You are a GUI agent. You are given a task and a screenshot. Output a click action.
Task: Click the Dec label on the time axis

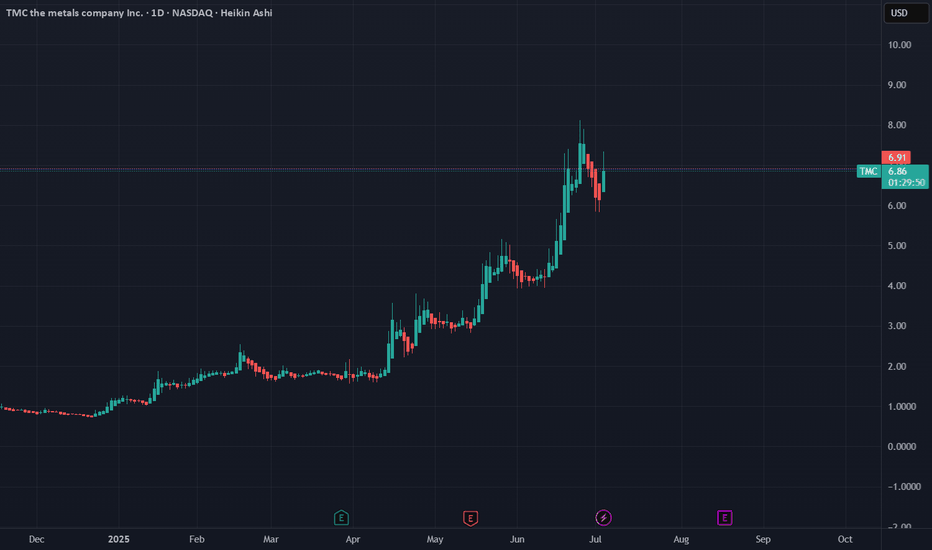point(36,539)
